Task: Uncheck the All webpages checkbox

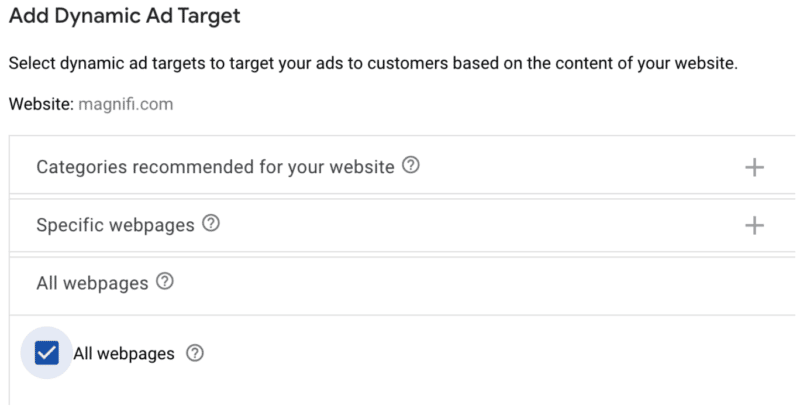Action: [x=47, y=353]
